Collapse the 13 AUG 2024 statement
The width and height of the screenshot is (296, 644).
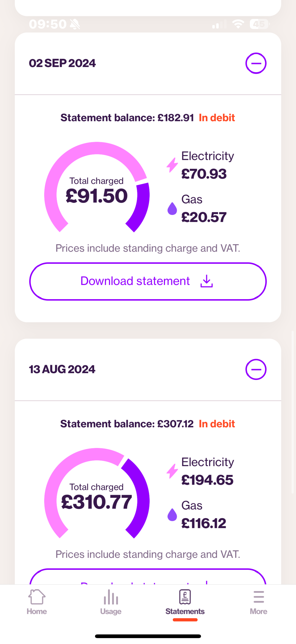pos(256,369)
